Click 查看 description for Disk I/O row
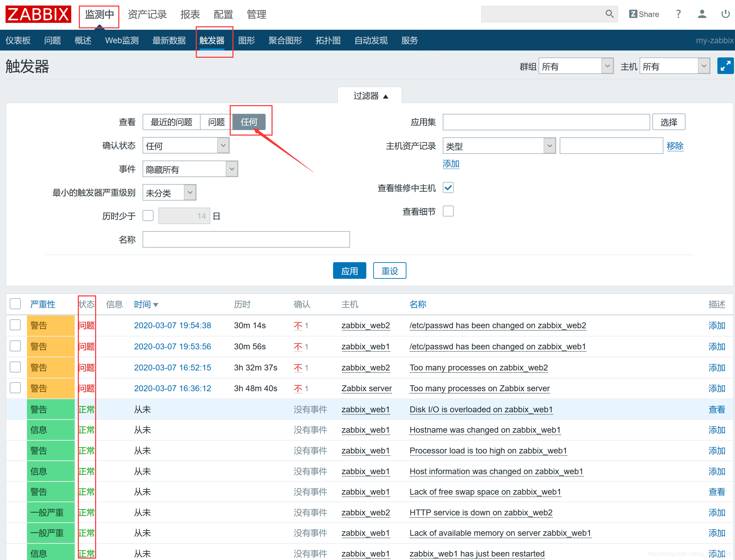The height and width of the screenshot is (560, 735). pyautogui.click(x=717, y=410)
